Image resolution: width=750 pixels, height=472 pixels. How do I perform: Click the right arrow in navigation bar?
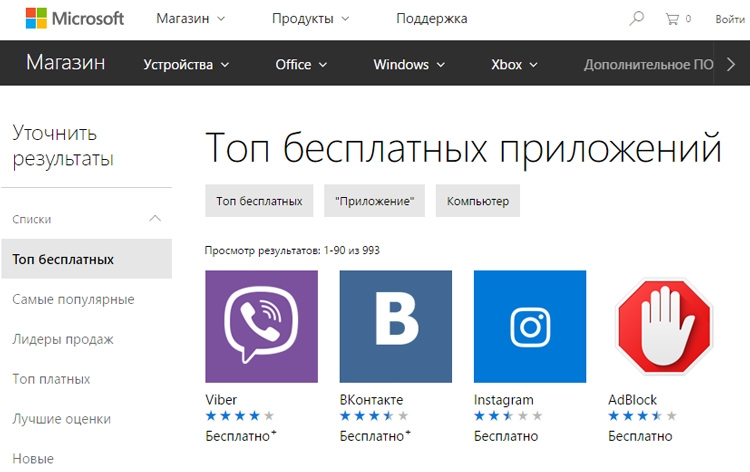(731, 64)
